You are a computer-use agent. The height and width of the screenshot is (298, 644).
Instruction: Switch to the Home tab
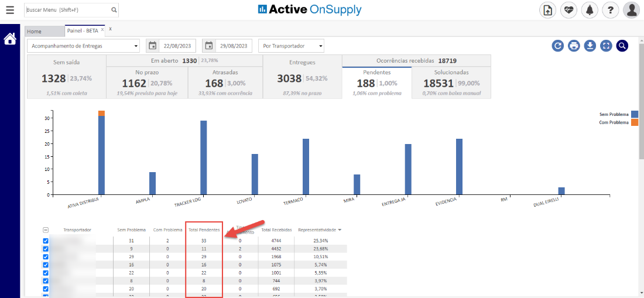(x=44, y=31)
